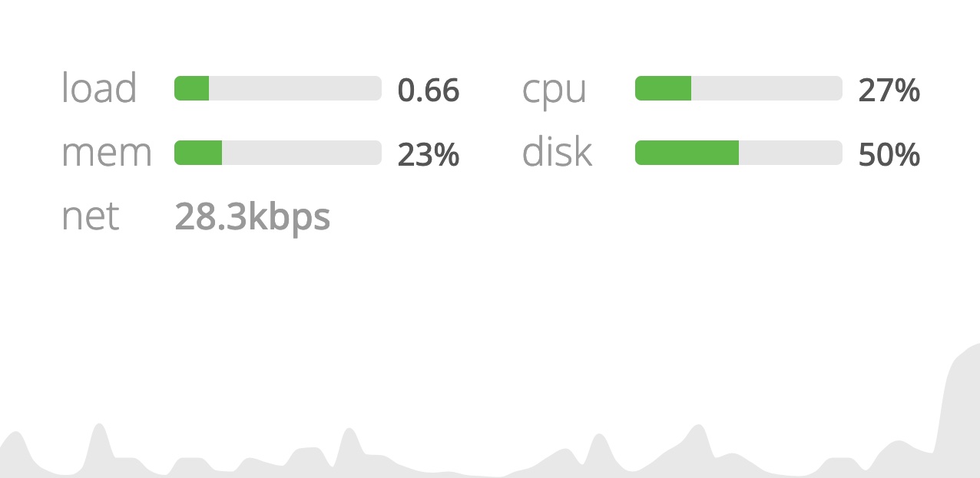Click the gray empty part of the cpu bar

(766, 88)
